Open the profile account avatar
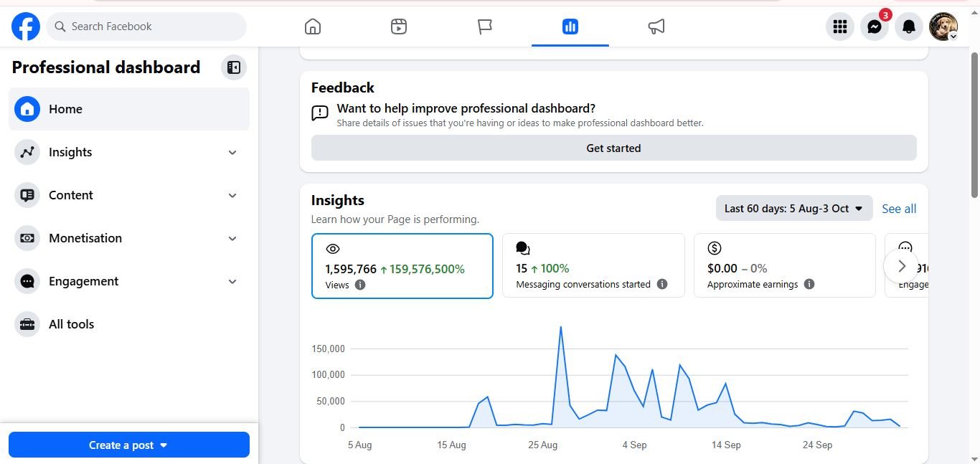 pyautogui.click(x=943, y=27)
